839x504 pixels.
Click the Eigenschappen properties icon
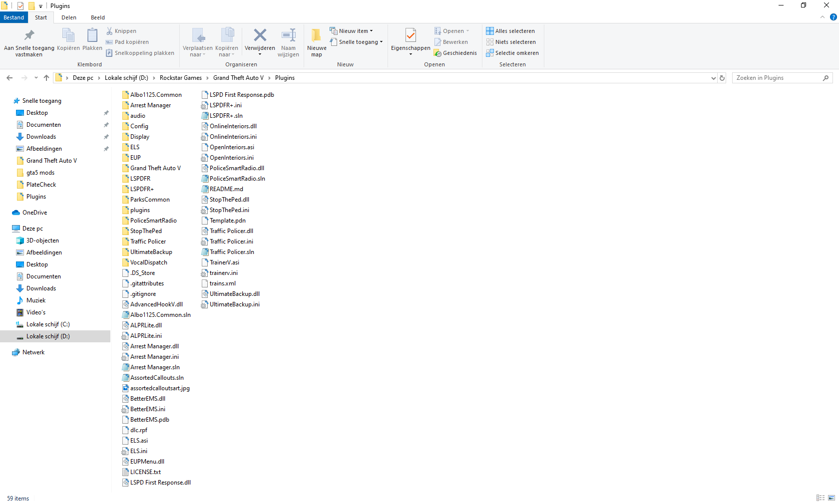[411, 36]
